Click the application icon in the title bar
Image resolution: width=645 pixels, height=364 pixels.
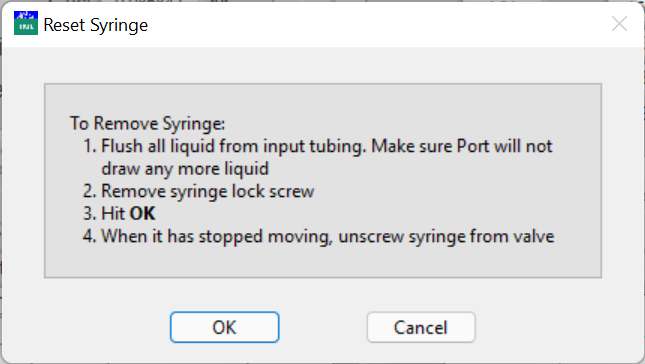26,23
